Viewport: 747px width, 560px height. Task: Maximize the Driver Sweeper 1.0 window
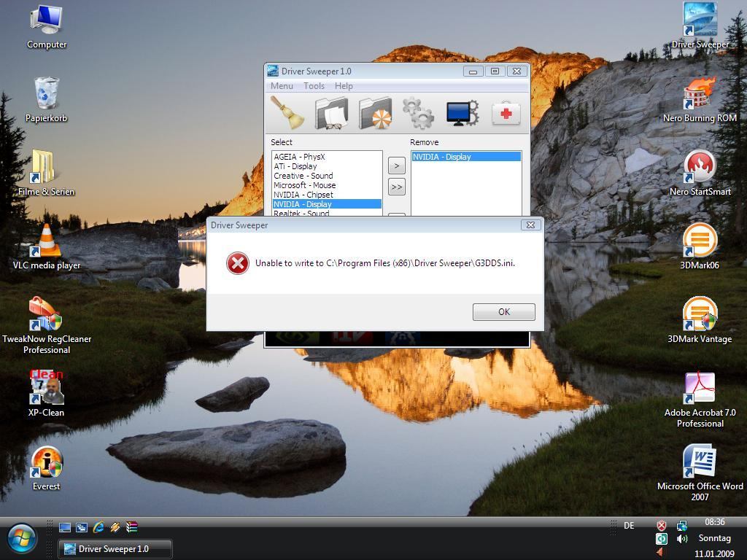(x=495, y=71)
